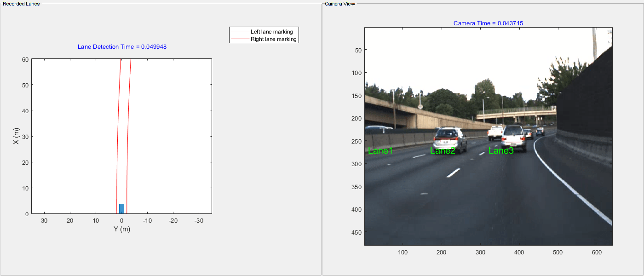644x276 pixels.
Task: Click the X-axis tick label 60
Action: pos(25,59)
